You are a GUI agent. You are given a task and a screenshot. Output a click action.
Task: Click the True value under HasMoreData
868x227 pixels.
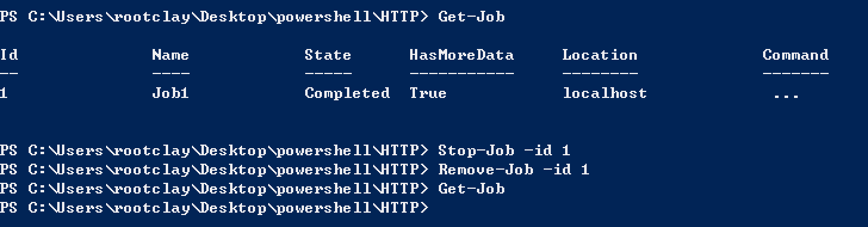(428, 93)
